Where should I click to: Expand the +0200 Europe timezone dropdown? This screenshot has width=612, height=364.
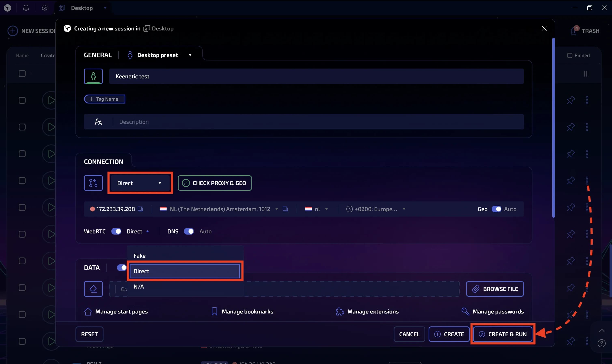(404, 209)
